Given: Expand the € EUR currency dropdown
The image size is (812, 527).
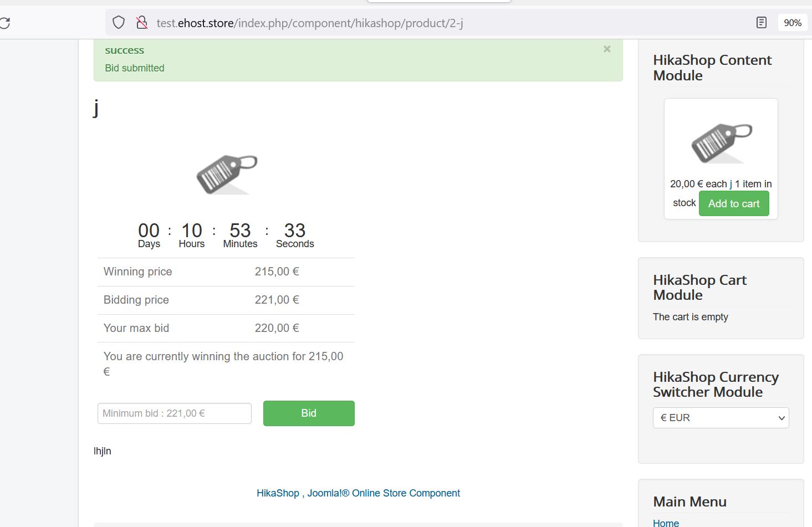Looking at the screenshot, I should point(721,418).
